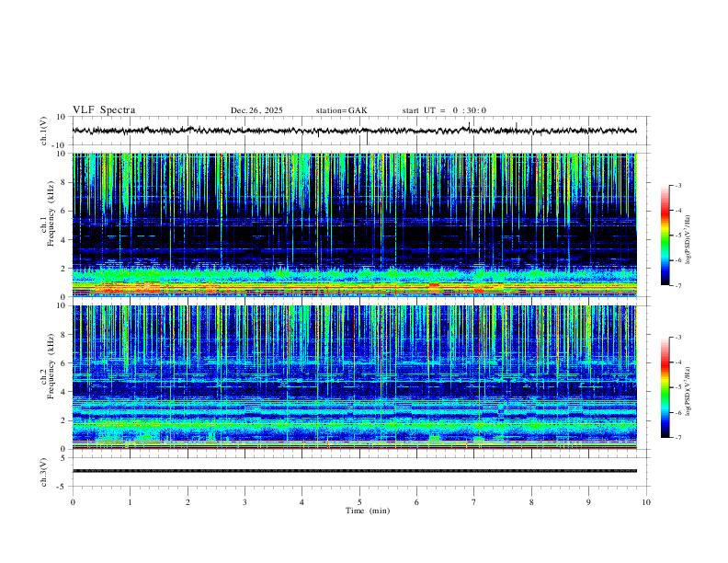Click the ch.2 PSD color bar
The image size is (728, 563).
[665, 387]
